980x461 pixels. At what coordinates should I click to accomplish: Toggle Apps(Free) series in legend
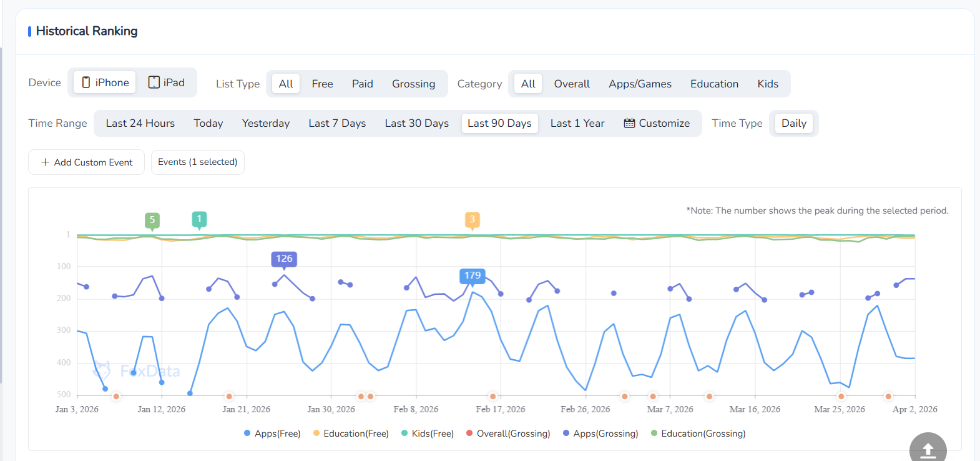pos(272,434)
